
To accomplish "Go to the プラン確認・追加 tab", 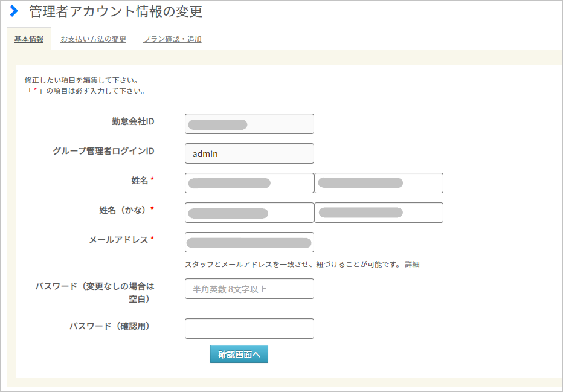I will pyautogui.click(x=172, y=39).
